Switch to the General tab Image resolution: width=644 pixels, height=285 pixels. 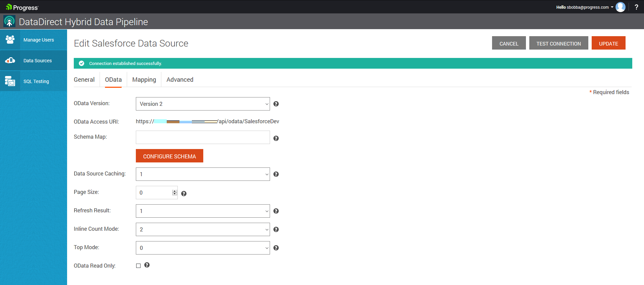coord(84,80)
